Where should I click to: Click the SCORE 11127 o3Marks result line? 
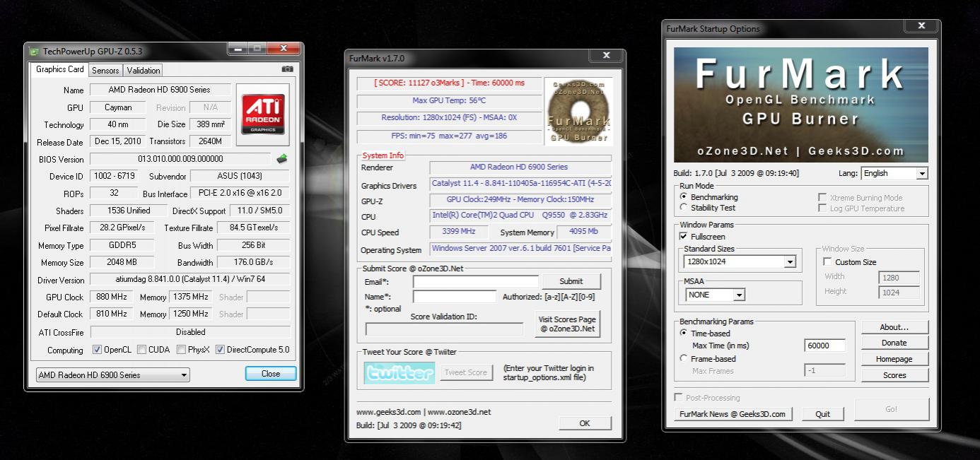449,83
